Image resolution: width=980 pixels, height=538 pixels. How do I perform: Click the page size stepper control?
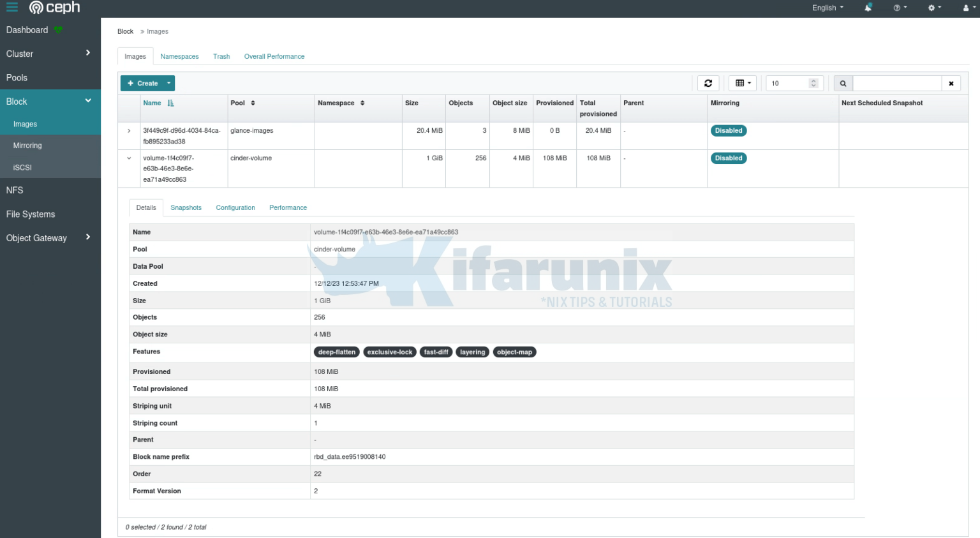[x=813, y=83]
